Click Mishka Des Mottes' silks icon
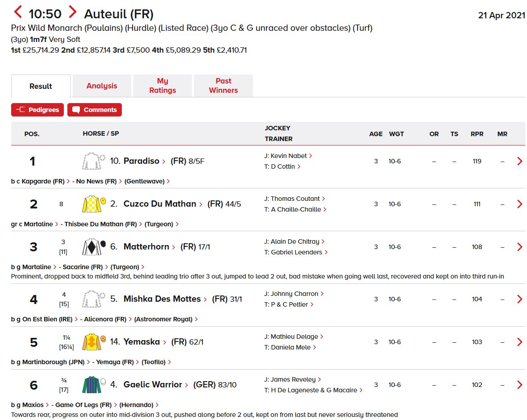Viewport: 527px width, 420px height. click(94, 299)
